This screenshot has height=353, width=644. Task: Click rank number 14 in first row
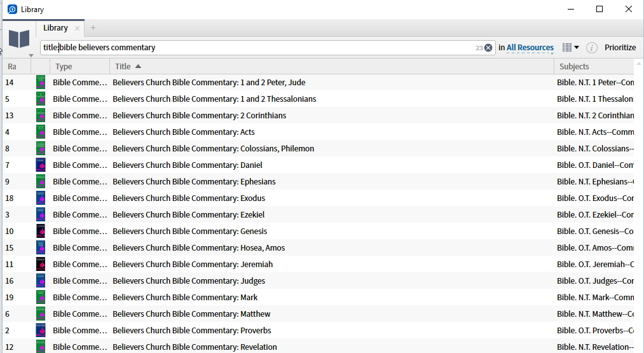click(10, 83)
